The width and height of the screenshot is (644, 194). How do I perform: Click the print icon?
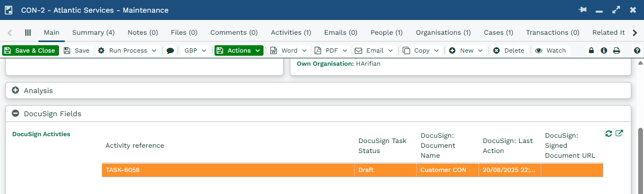tap(617, 50)
